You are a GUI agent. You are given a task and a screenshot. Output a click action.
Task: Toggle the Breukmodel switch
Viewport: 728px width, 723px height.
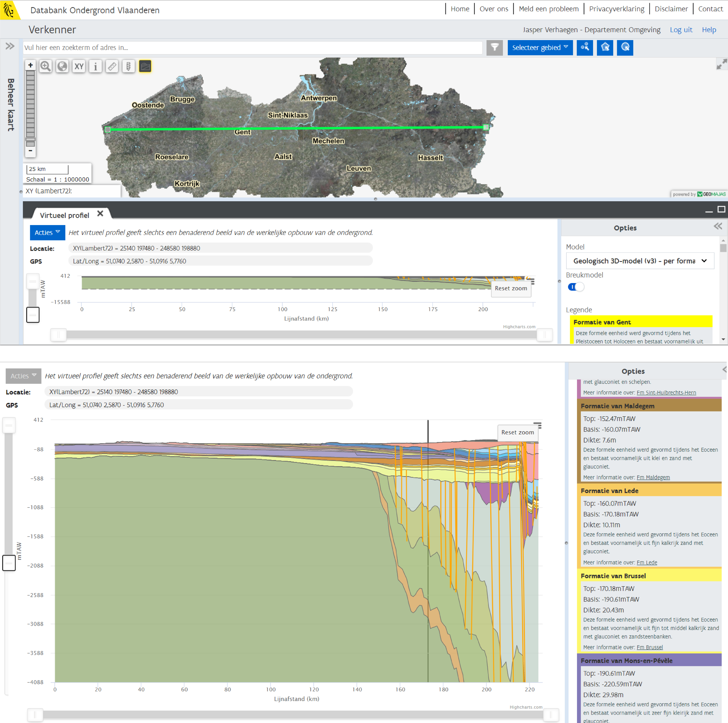(576, 287)
